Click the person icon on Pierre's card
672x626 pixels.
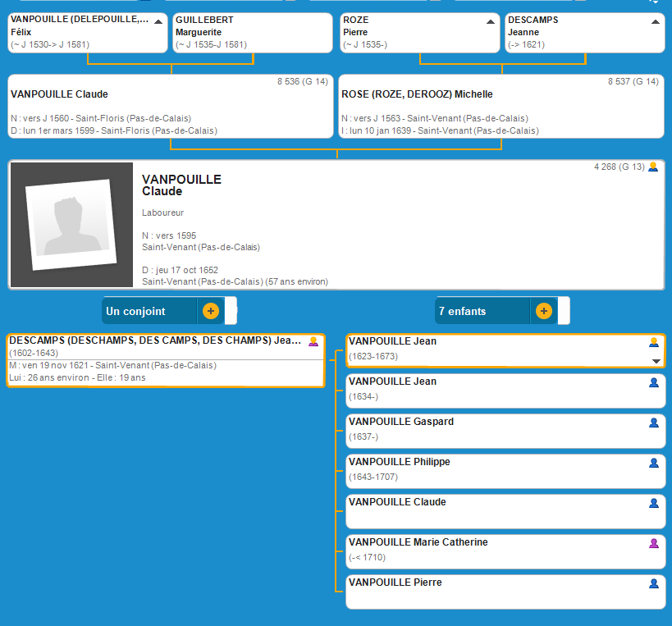click(x=654, y=583)
